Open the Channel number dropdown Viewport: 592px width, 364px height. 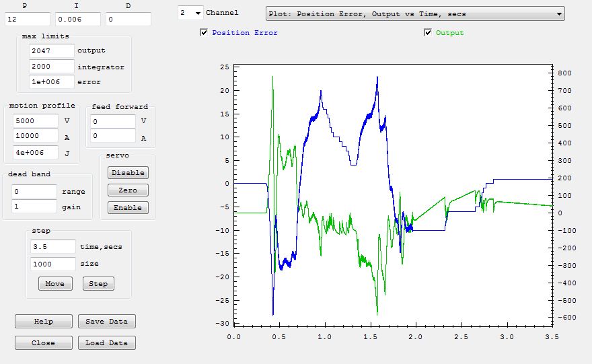click(x=190, y=13)
